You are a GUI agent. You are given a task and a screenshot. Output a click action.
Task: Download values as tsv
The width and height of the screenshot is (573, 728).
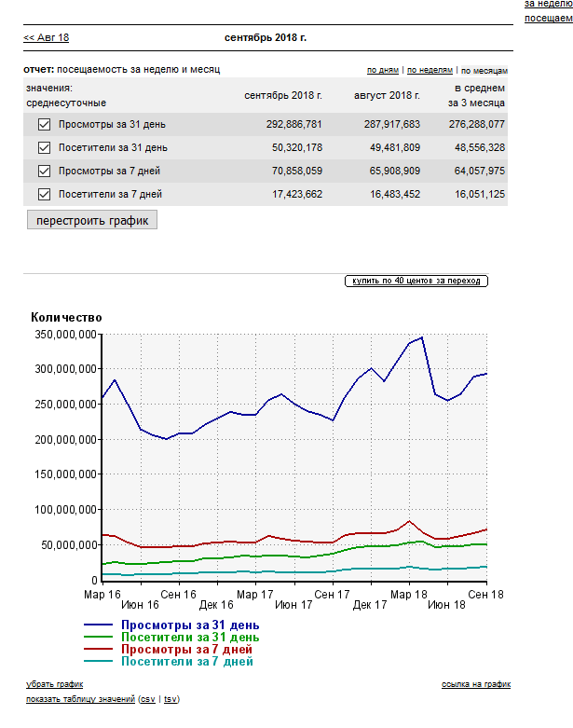pyautogui.click(x=171, y=698)
